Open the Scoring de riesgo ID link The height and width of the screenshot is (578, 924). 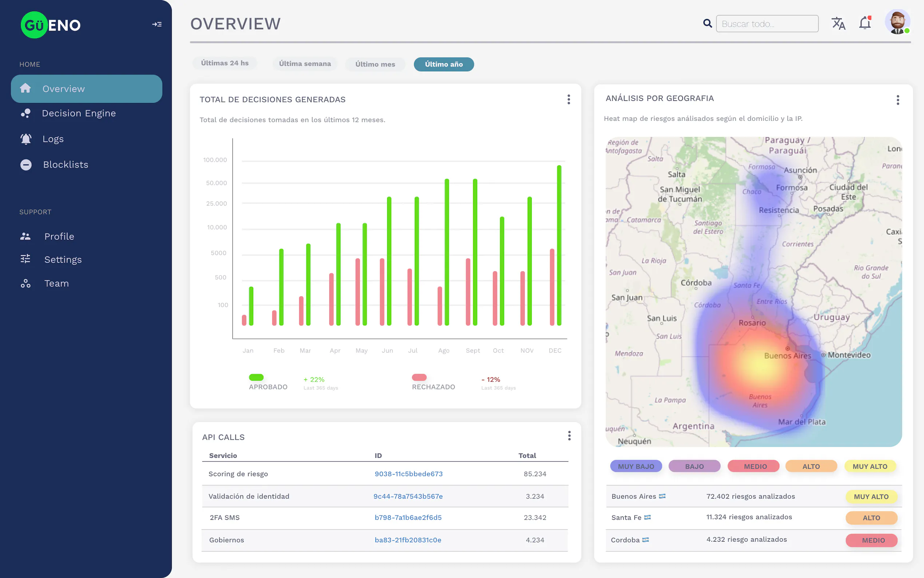coord(408,474)
